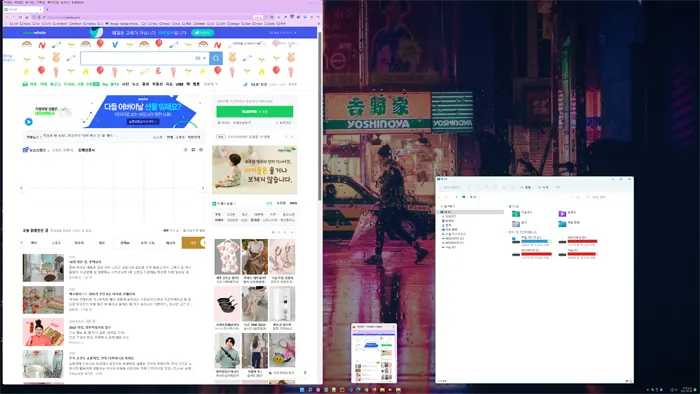The width and height of the screenshot is (700, 394).
Task: Click the teal download button in the Whale banner
Action: (x=202, y=33)
